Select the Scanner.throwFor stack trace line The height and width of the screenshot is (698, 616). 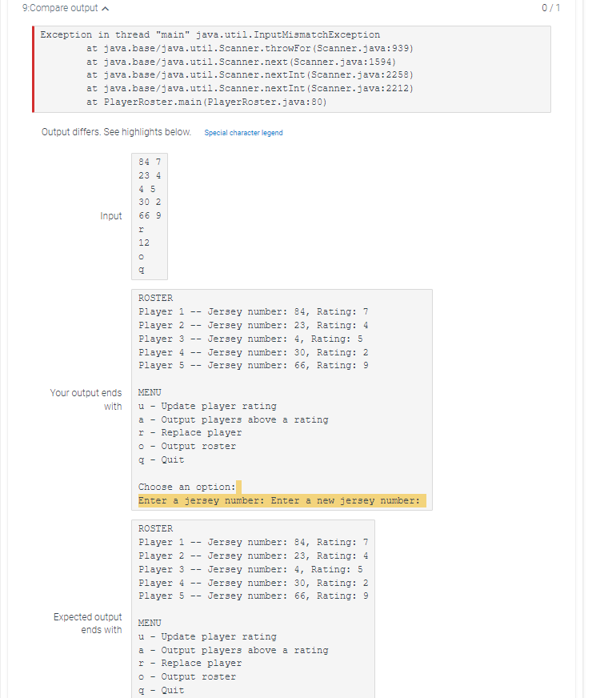pyautogui.click(x=250, y=48)
